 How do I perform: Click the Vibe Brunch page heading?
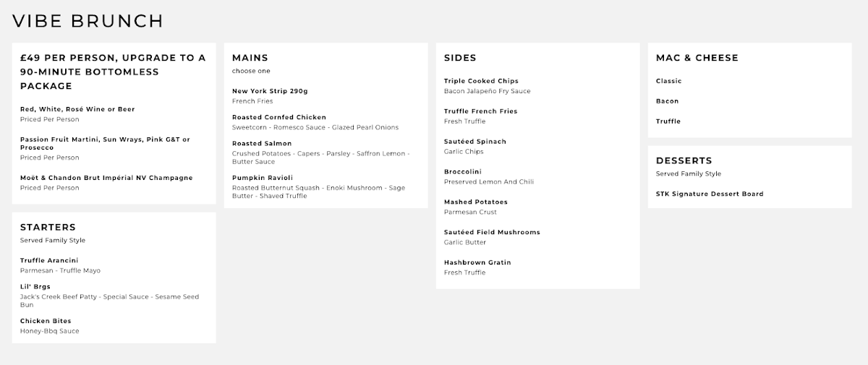(x=88, y=21)
